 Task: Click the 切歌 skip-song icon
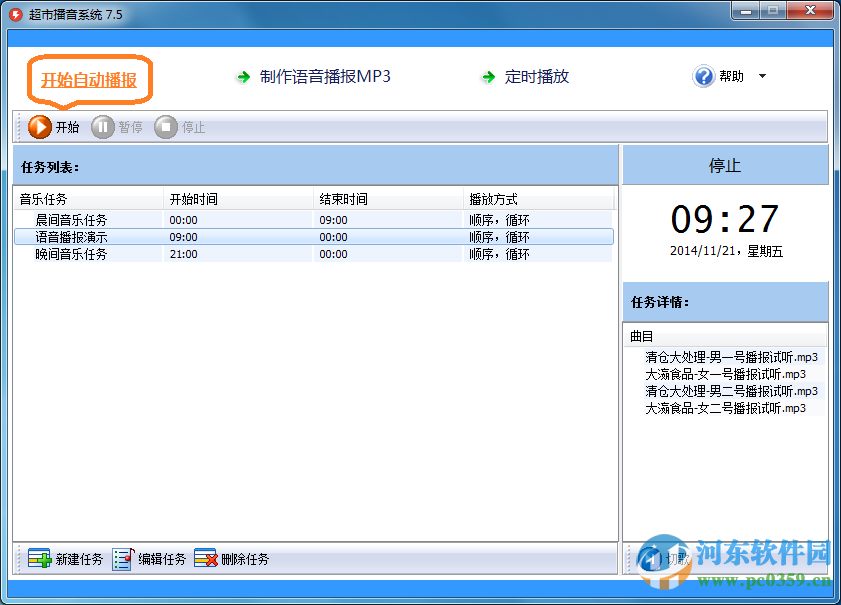pyautogui.click(x=650, y=558)
